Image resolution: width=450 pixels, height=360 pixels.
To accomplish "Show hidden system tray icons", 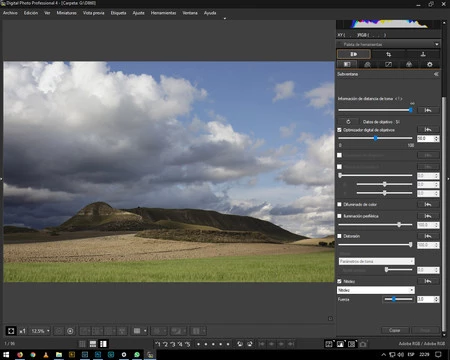I will coord(384,355).
